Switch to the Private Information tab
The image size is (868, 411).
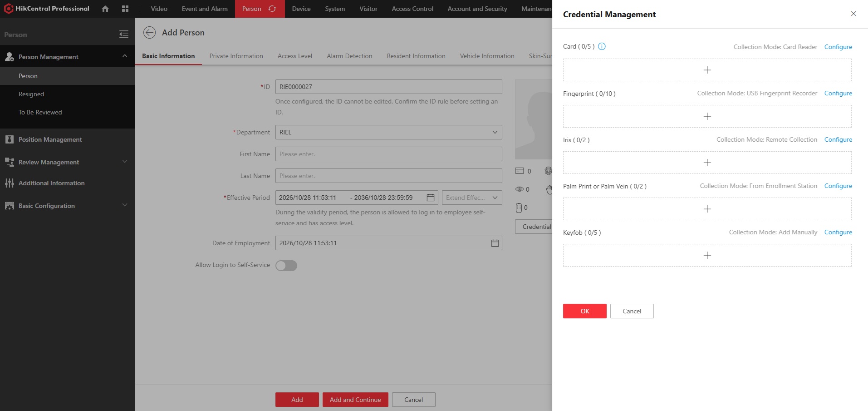(x=236, y=56)
